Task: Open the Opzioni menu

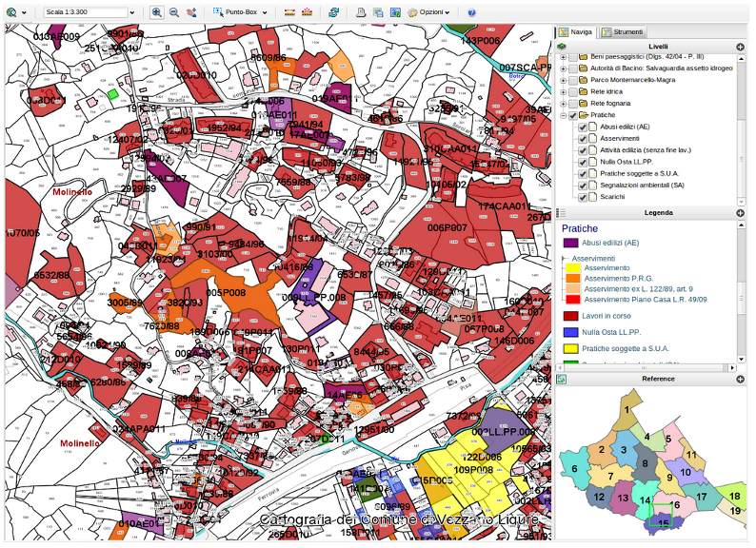Action: 428,12
